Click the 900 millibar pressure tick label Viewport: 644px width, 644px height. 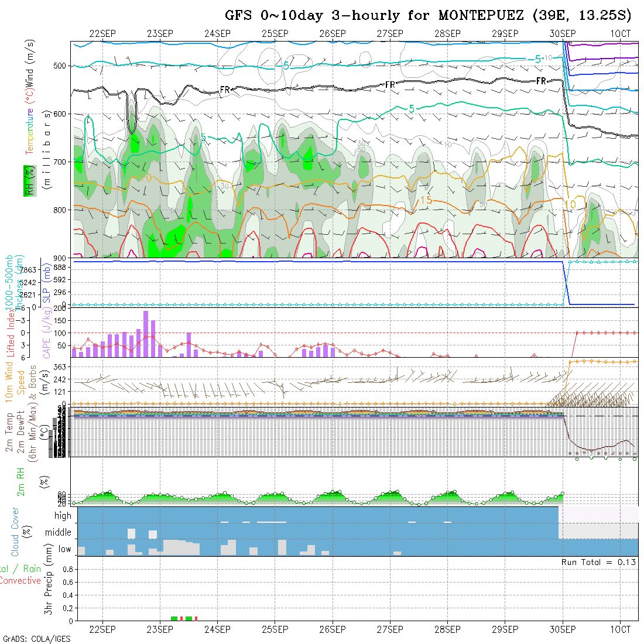coord(60,258)
